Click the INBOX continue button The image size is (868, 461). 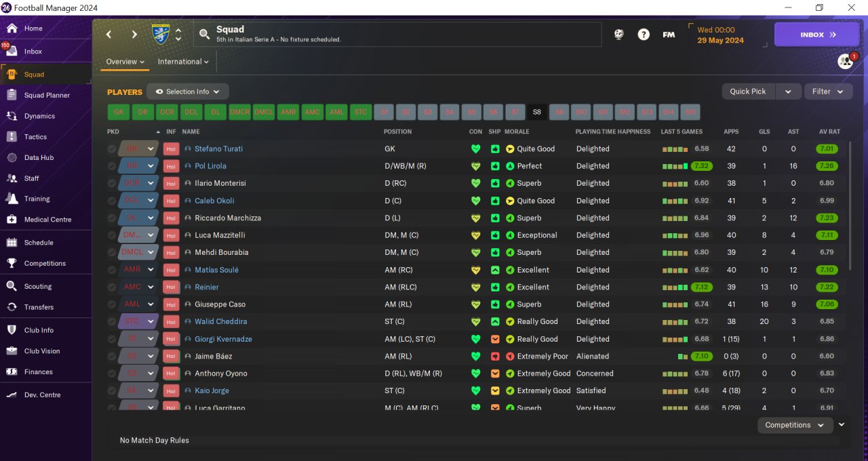click(817, 35)
